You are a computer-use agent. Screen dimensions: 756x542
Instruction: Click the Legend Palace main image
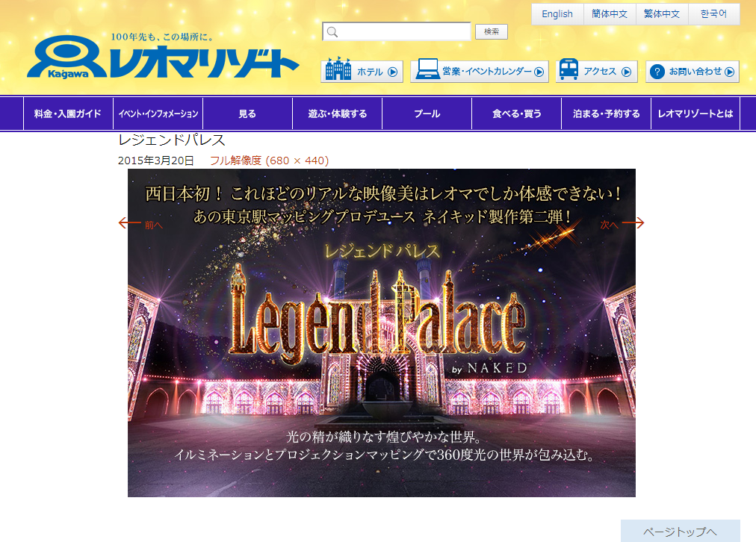point(382,333)
